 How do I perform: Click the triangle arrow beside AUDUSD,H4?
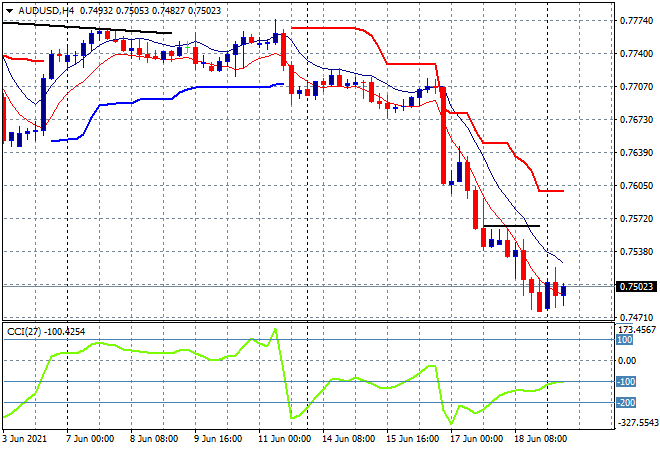click(x=9, y=11)
